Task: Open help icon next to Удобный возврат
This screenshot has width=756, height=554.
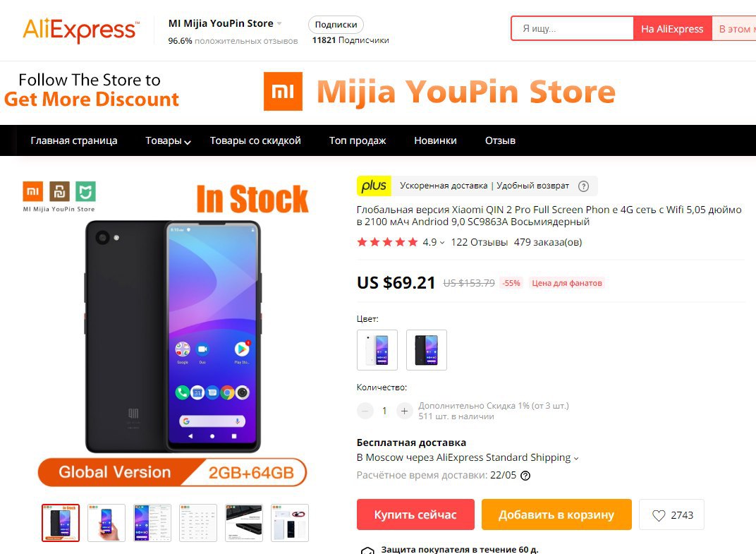Action: 583,186
